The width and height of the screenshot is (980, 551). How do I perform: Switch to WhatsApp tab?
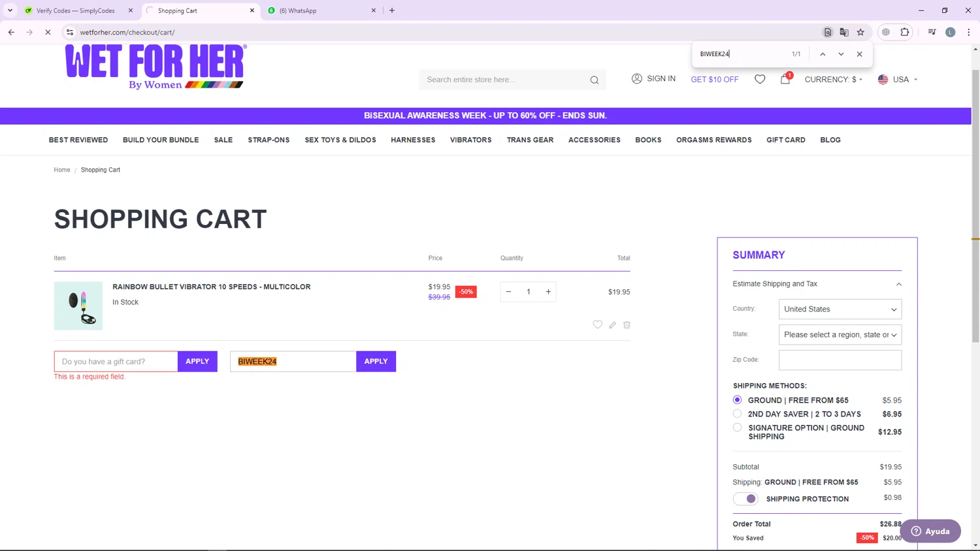322,10
